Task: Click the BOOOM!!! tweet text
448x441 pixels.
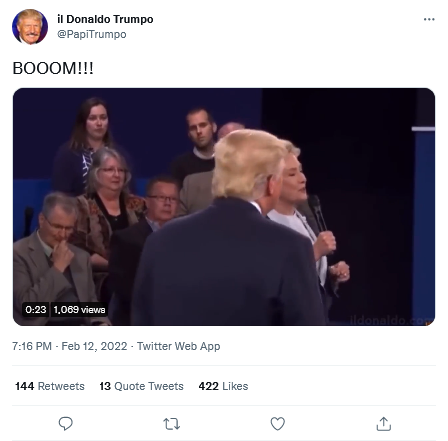Action: (53, 68)
